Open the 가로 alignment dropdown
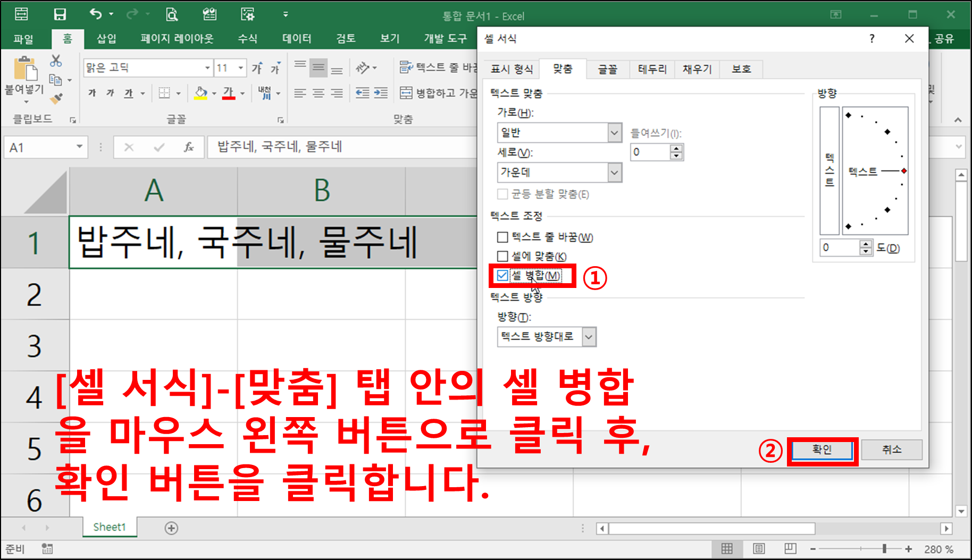Viewport: 972px width, 560px height. [614, 132]
